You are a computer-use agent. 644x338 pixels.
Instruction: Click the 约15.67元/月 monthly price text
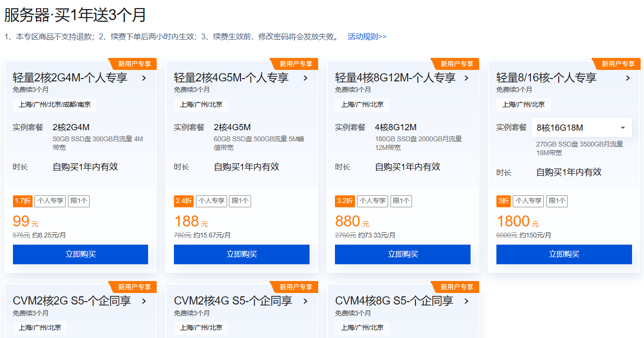coord(212,235)
